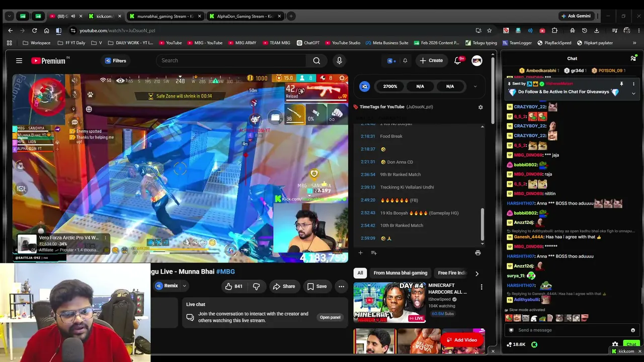The width and height of the screenshot is (644, 362).
Task: Like the video with 841 likes
Action: [x=234, y=287]
